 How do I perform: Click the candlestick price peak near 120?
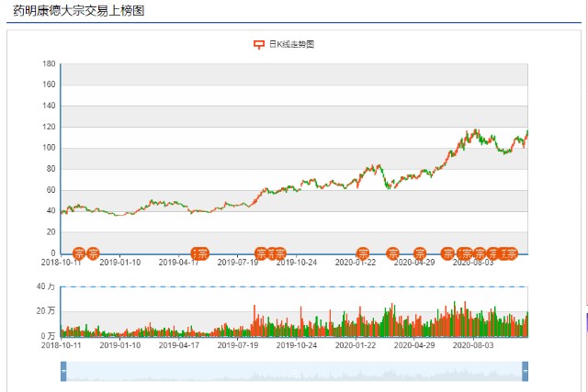tap(476, 131)
